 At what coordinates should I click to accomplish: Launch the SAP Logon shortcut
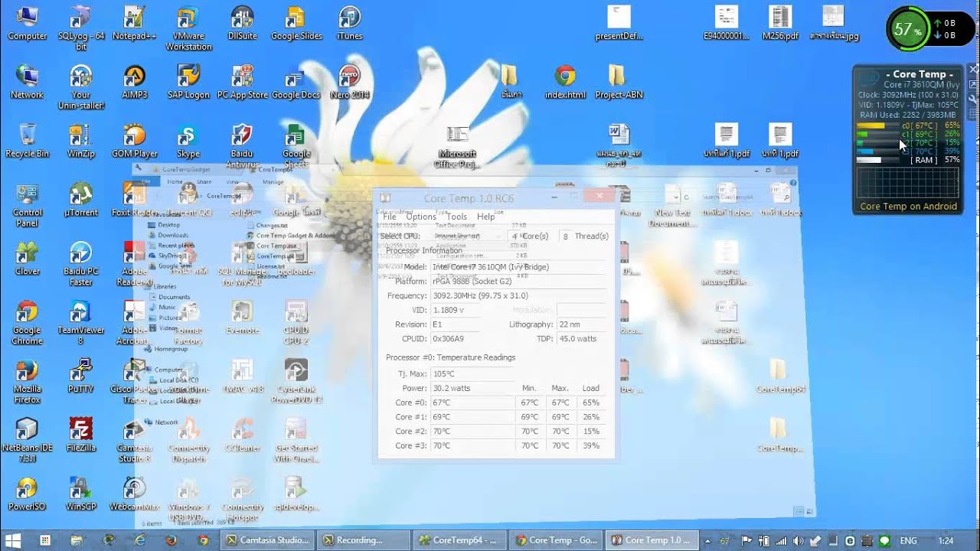point(188,82)
